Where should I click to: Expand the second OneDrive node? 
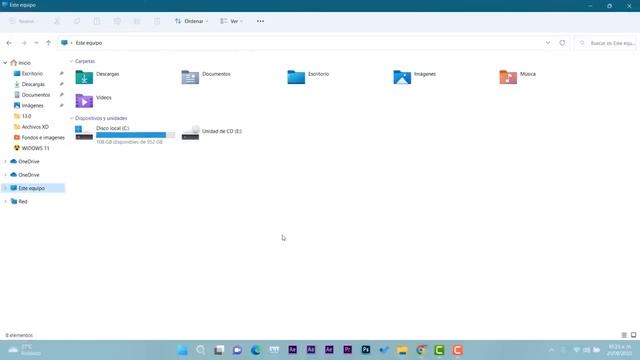(x=5, y=175)
